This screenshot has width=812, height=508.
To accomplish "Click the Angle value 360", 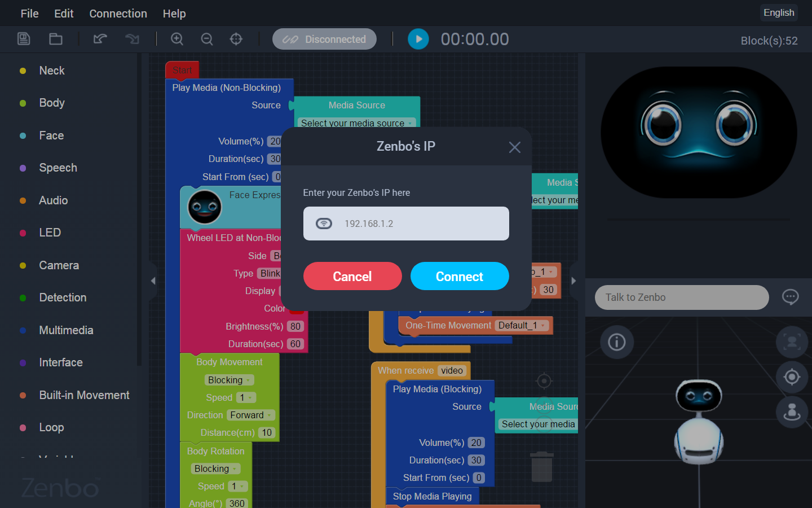I will click(237, 503).
